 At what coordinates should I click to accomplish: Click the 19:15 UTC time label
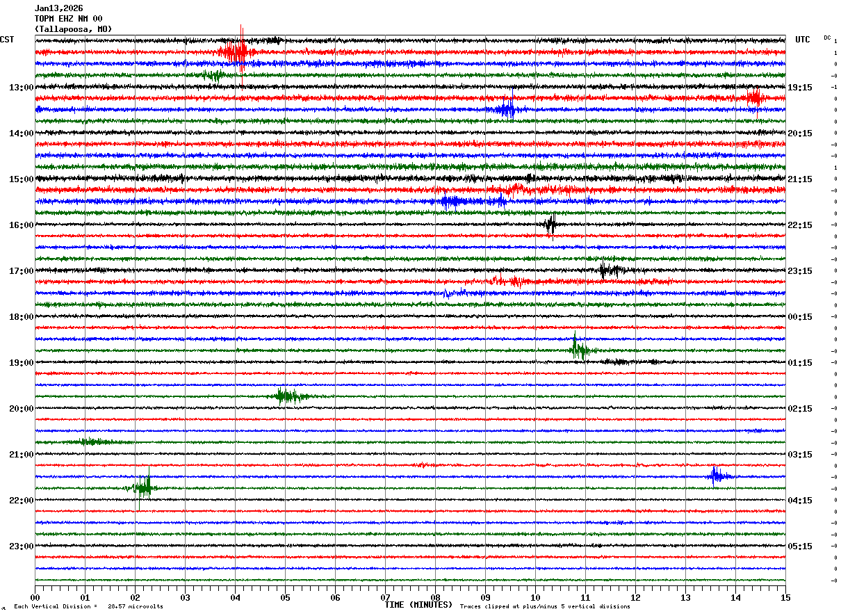pyautogui.click(x=800, y=88)
